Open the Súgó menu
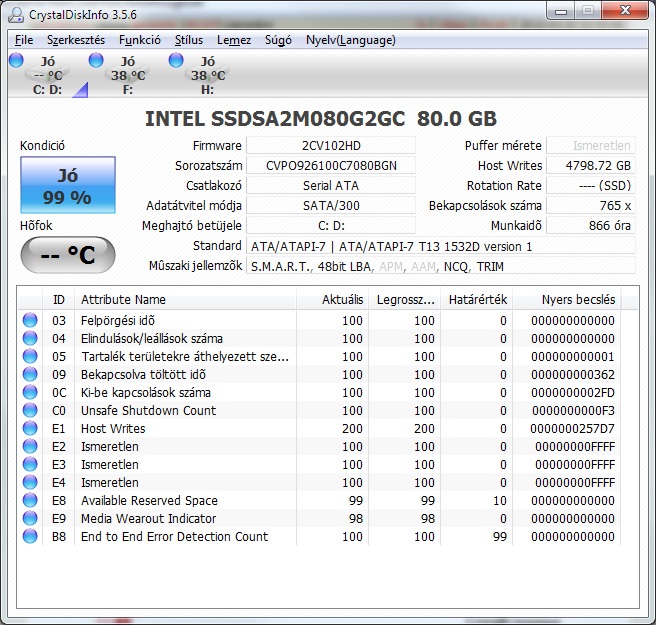656x625 pixels. [278, 40]
